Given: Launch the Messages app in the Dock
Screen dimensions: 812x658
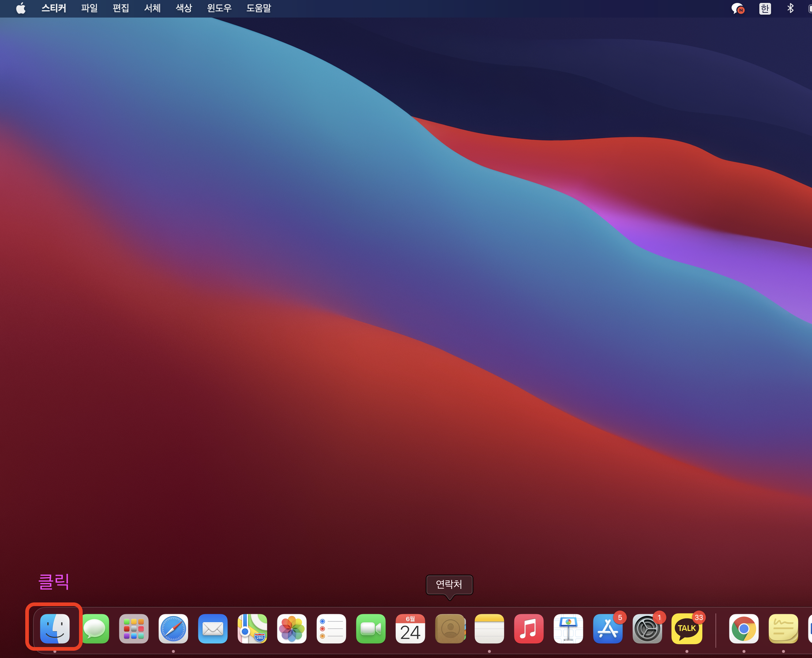Looking at the screenshot, I should click(x=95, y=629).
